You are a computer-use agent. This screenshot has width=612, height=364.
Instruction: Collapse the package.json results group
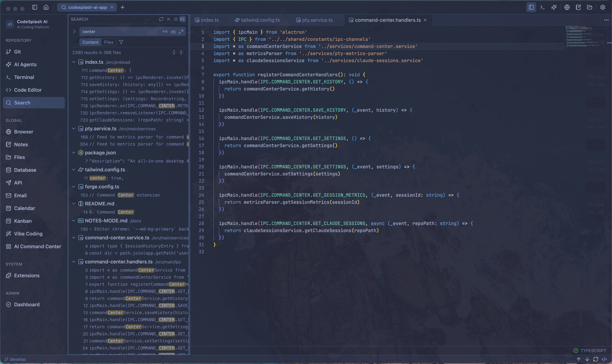[74, 153]
